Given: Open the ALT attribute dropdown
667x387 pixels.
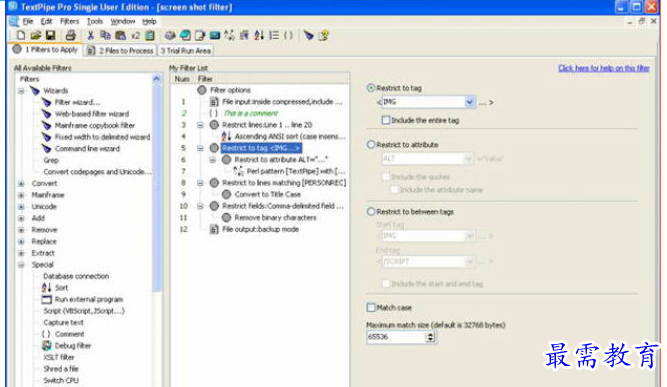Looking at the screenshot, I should coord(468,159).
